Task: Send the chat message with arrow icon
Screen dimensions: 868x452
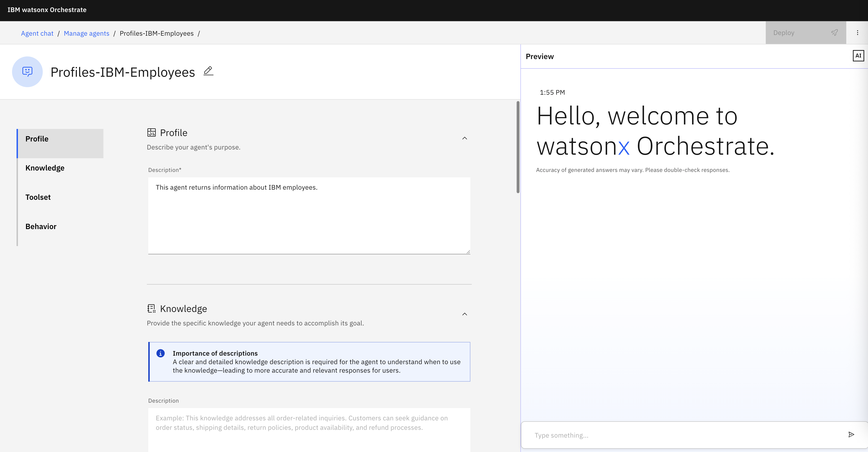Action: (851, 435)
